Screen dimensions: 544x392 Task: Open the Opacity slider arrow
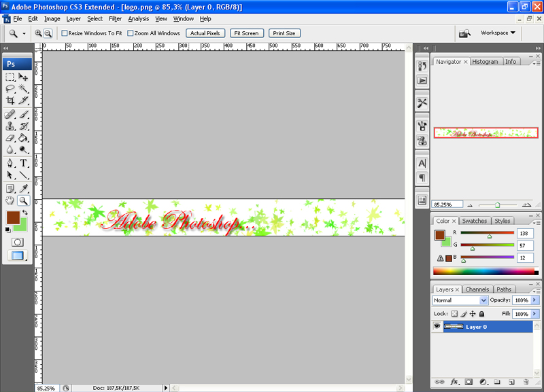[x=534, y=300]
